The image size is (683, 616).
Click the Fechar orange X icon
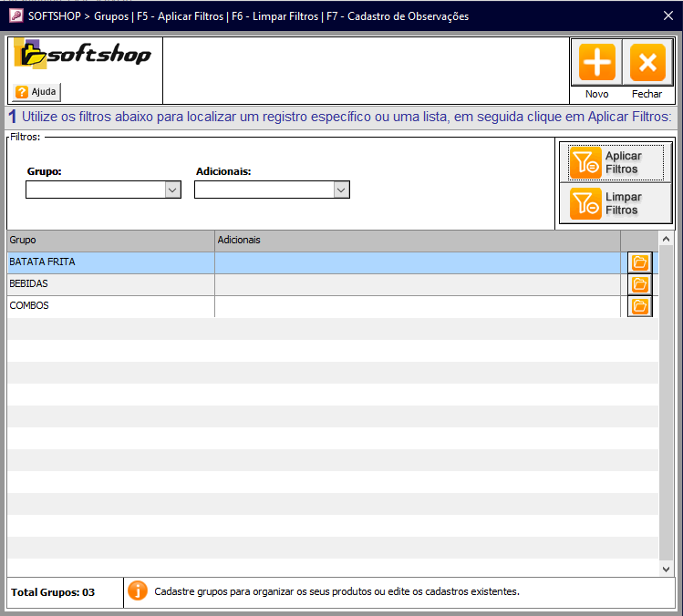point(647,63)
